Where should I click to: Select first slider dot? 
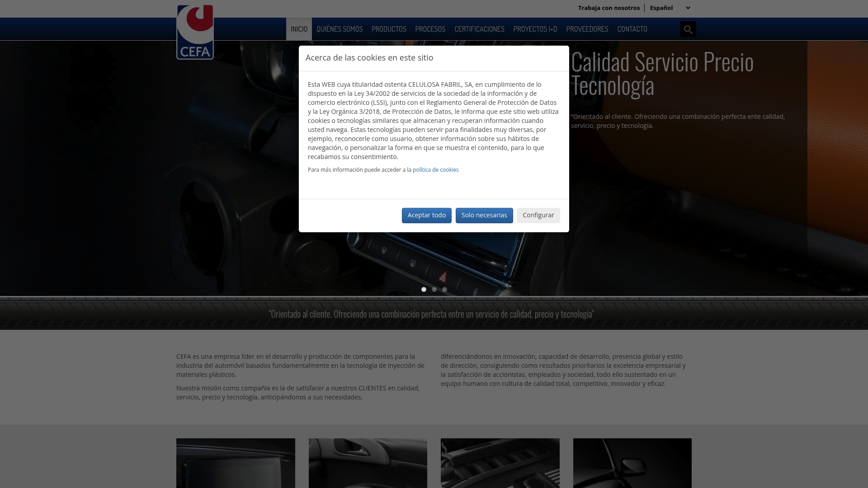pos(424,290)
